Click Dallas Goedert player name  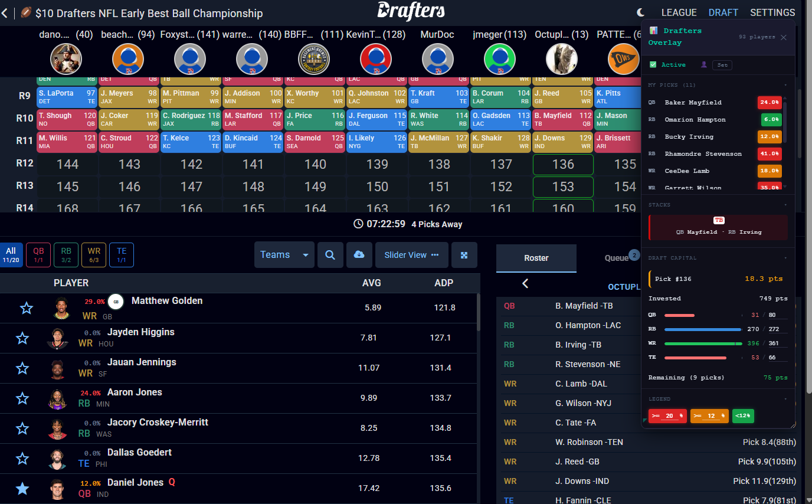[139, 452]
